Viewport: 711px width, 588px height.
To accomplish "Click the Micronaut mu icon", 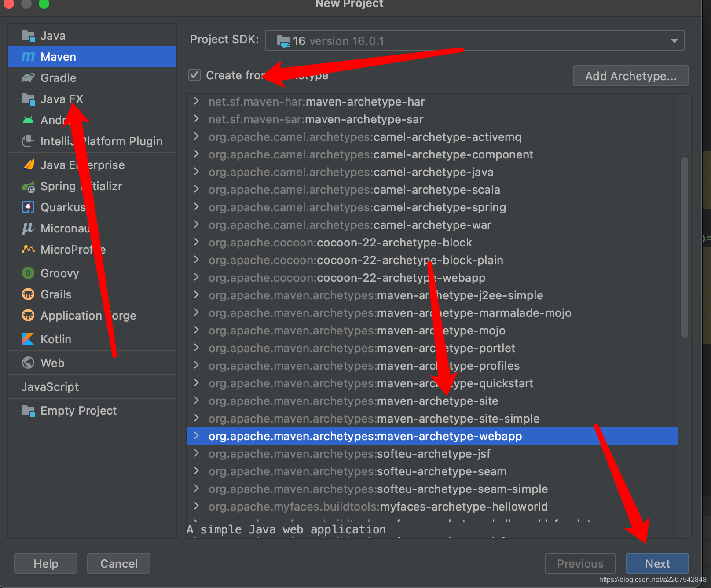I will (x=28, y=228).
